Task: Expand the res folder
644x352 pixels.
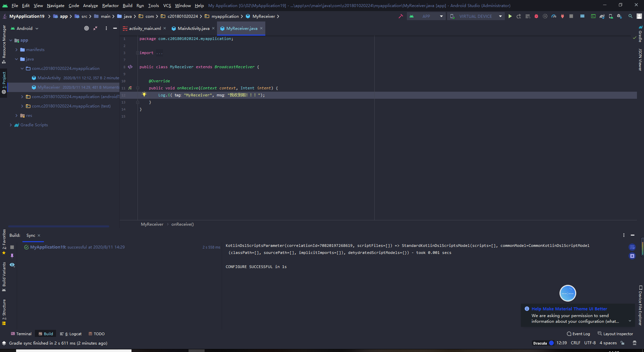Action: point(16,116)
